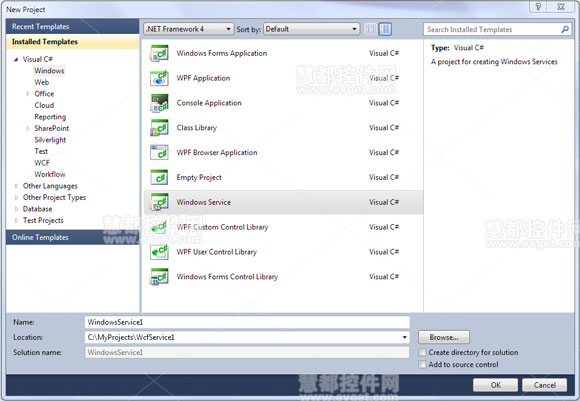Select the Windows Service template icon
This screenshot has width=580, height=401.
159,202
